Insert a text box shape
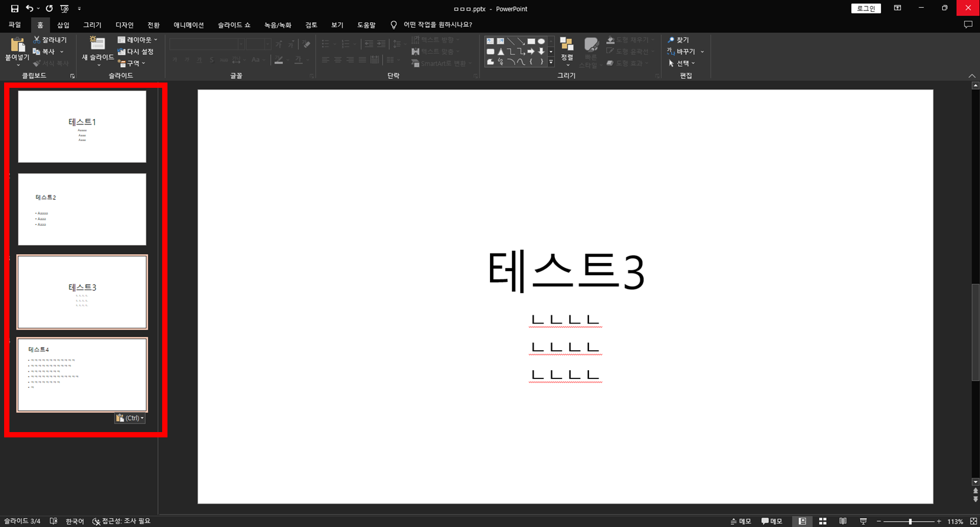 click(x=490, y=41)
